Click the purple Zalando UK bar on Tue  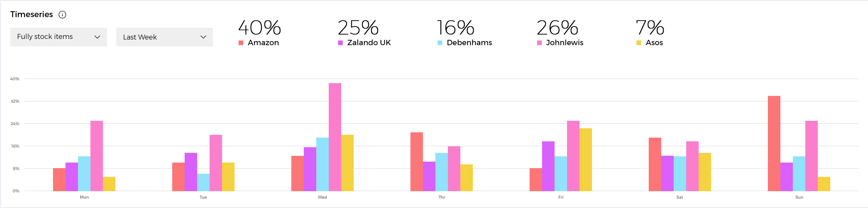tap(191, 172)
